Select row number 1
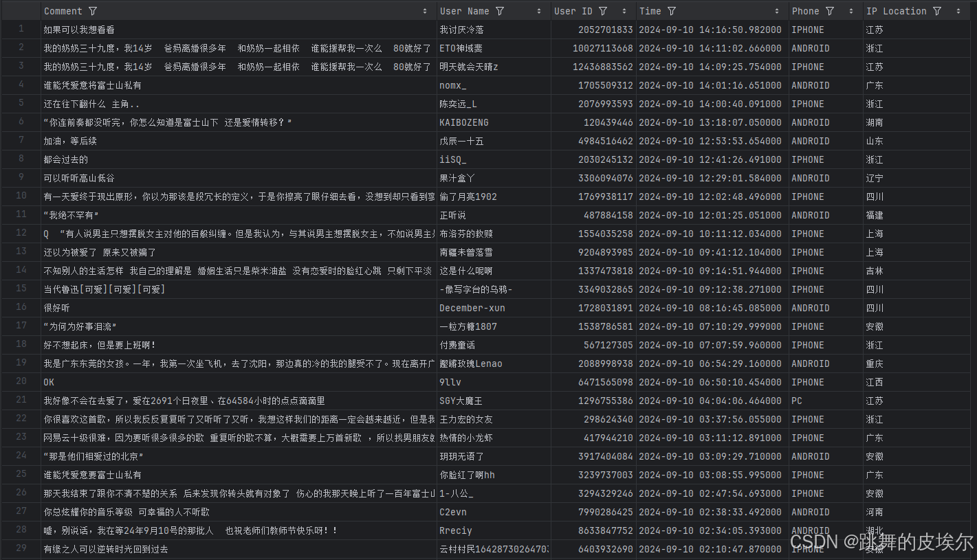The height and width of the screenshot is (560, 977). (x=21, y=30)
